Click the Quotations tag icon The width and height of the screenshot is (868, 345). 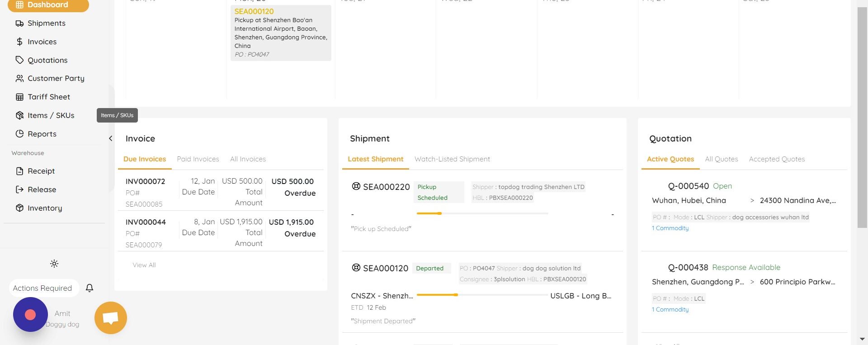pos(19,60)
